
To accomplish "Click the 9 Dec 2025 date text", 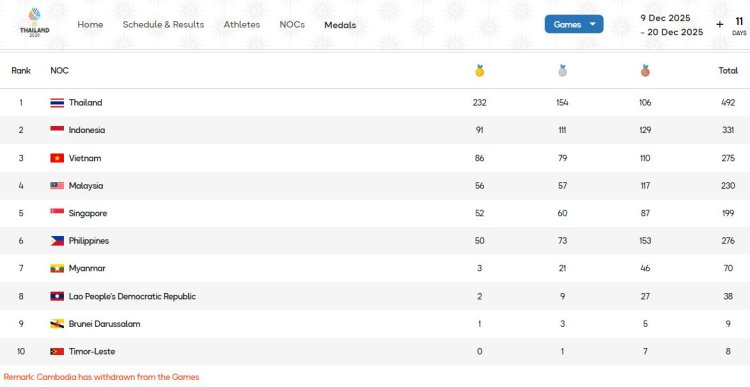I will coord(665,18).
